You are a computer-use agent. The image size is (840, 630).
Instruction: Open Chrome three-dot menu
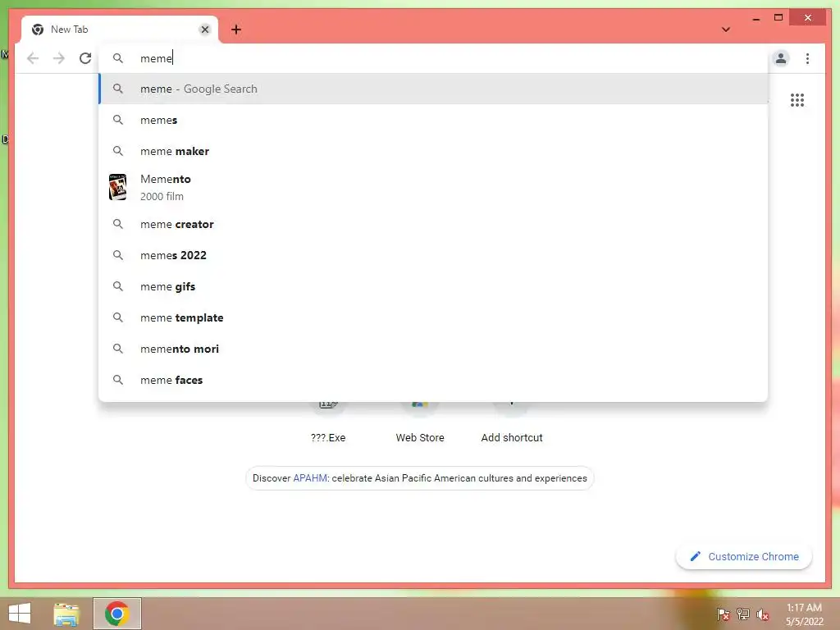[807, 58]
